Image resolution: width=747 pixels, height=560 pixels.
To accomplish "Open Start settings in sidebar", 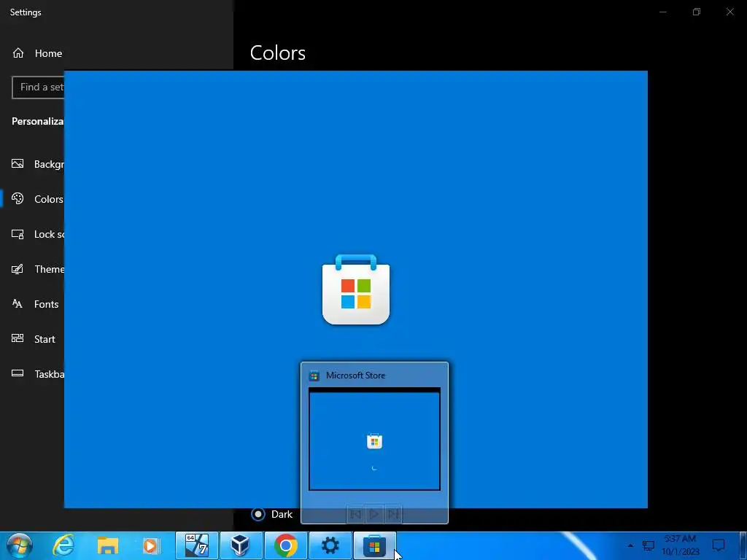I will 34,339.
